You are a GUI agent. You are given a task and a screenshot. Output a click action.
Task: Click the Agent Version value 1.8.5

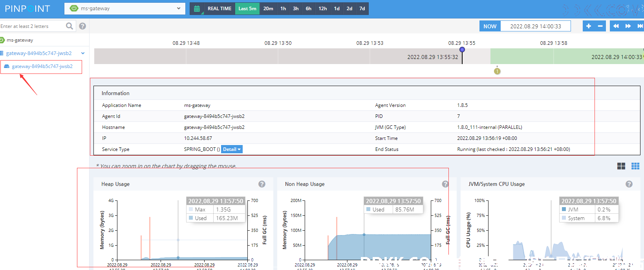[x=463, y=105]
